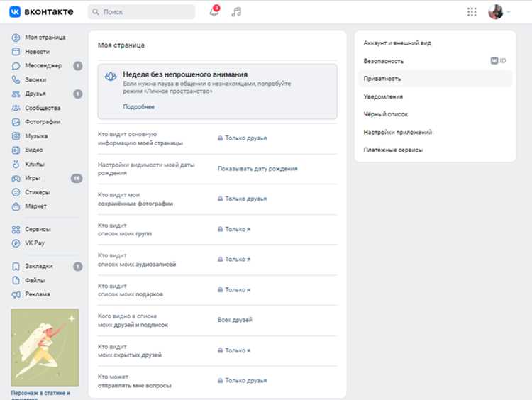
Task: Change who sees main page information
Action: [x=243, y=138]
